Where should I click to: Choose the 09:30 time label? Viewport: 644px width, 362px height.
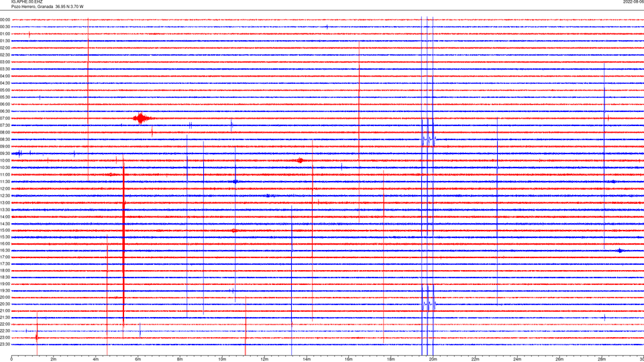[x=5, y=154]
